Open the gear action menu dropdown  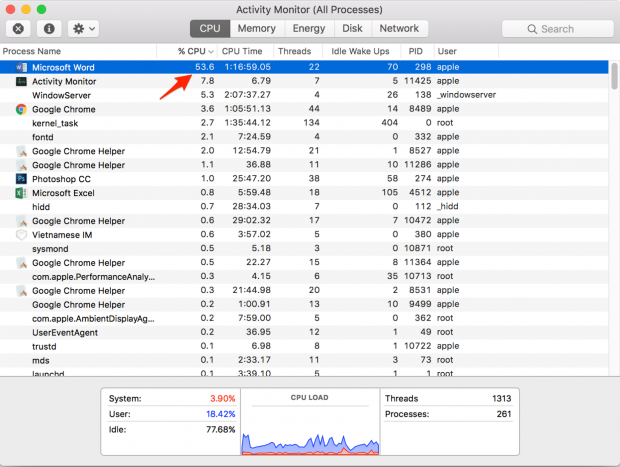coord(82,29)
